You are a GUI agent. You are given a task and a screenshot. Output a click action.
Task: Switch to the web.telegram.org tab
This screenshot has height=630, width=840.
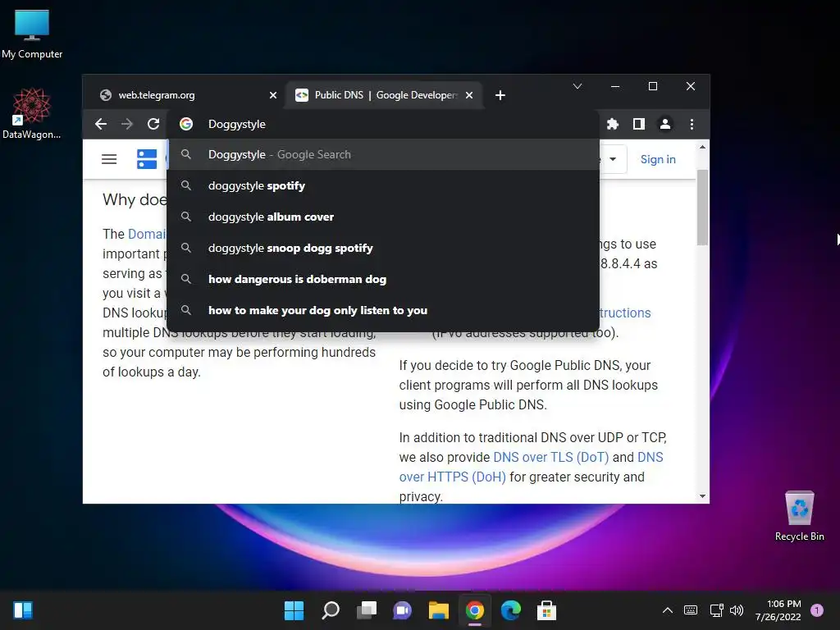185,95
